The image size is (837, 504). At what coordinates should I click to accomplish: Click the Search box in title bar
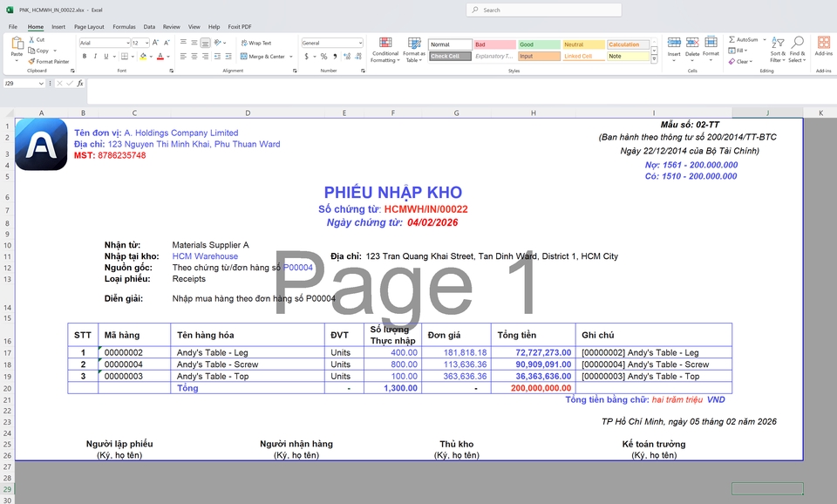pos(544,10)
